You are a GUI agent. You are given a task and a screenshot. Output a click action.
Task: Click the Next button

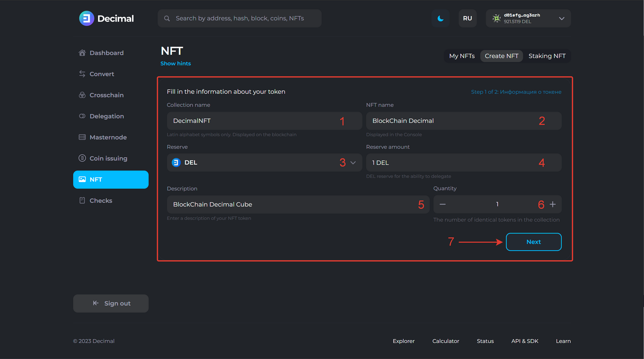[534, 242]
